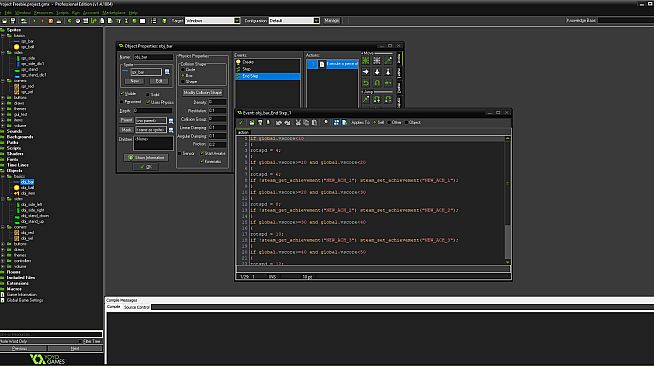654x366 pixels.
Task: Collapse the basics folder under Objects
Action: 3,176
